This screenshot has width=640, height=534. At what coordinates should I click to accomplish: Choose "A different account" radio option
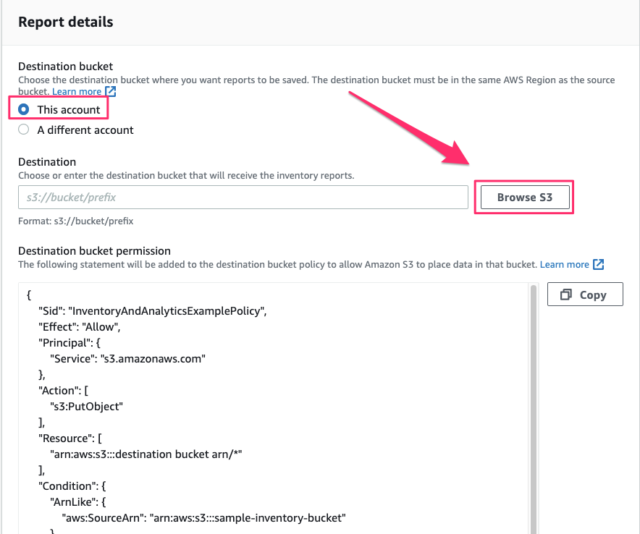[x=24, y=129]
